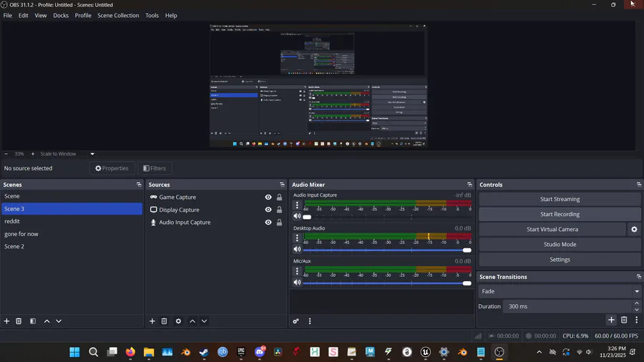Open transition properties dots menu
The image size is (644, 362).
click(x=637, y=320)
